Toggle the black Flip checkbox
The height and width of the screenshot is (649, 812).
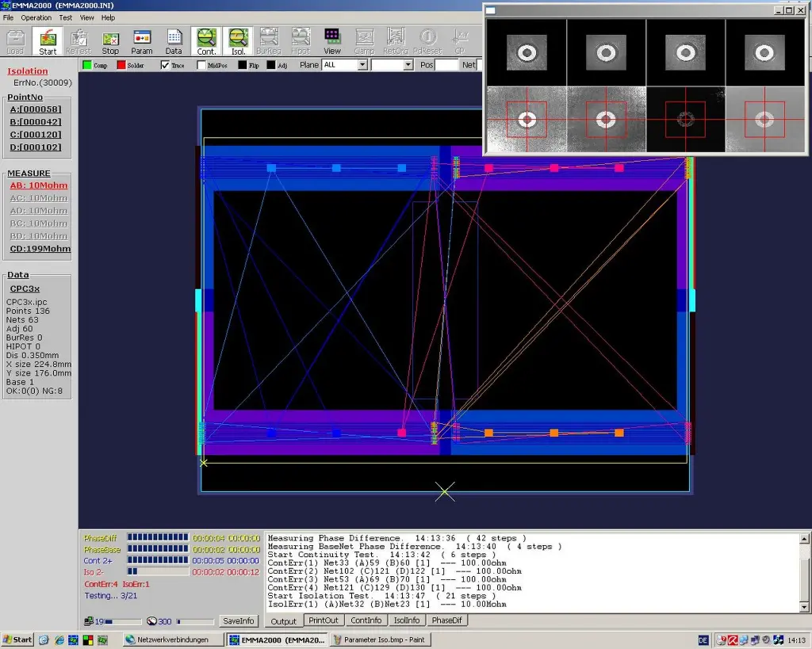[x=243, y=65]
